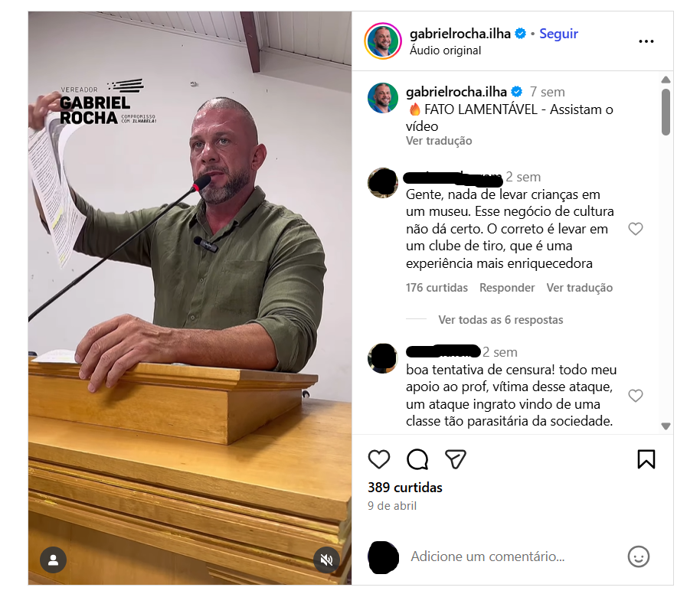Show tagged people icon on video
Viewport: 700px width, 607px height.
[53, 560]
